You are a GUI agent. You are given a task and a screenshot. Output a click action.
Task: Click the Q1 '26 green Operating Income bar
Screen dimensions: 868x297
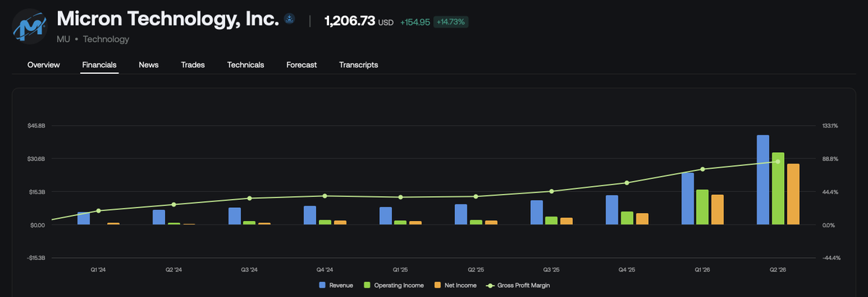click(x=702, y=207)
